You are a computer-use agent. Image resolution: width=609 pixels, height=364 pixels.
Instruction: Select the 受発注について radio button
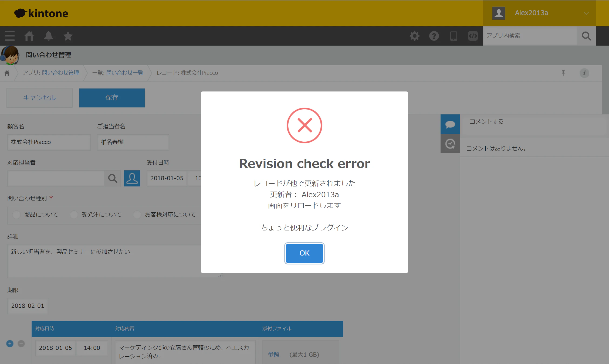point(74,215)
